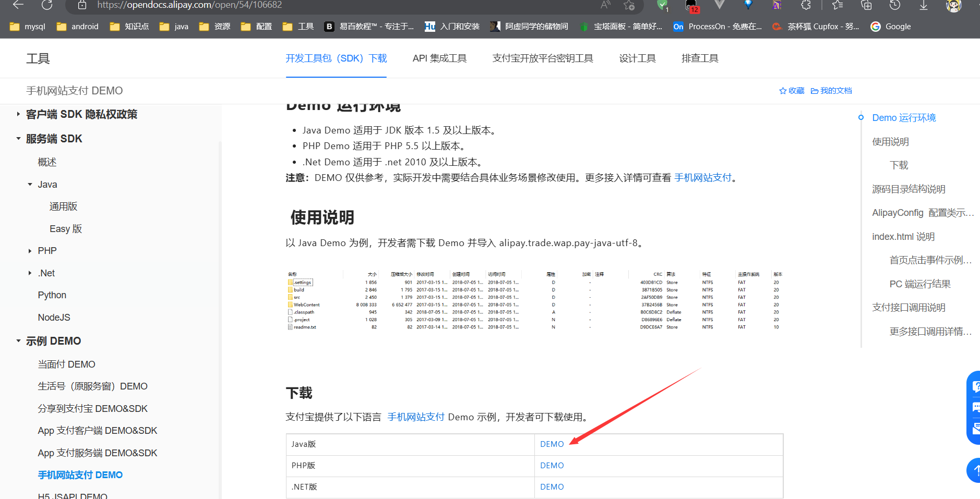Click the site lock icon in address bar
The height and width of the screenshot is (499, 980).
pyautogui.click(x=82, y=5)
